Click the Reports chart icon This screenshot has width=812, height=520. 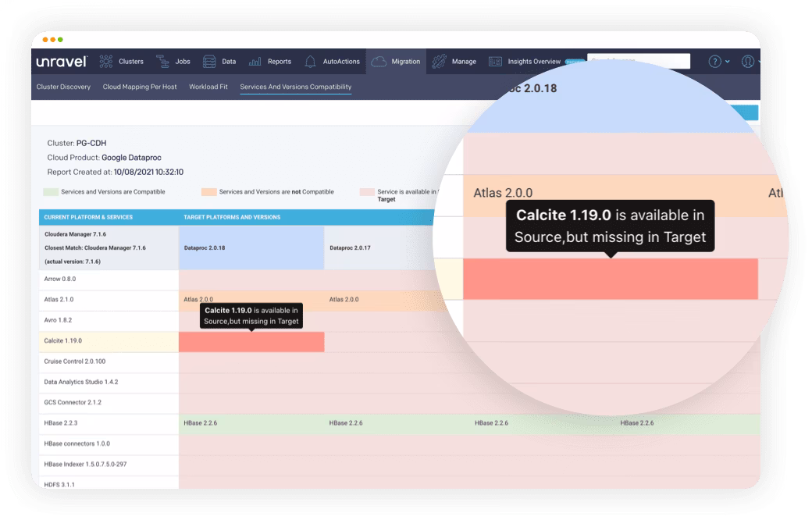(255, 62)
